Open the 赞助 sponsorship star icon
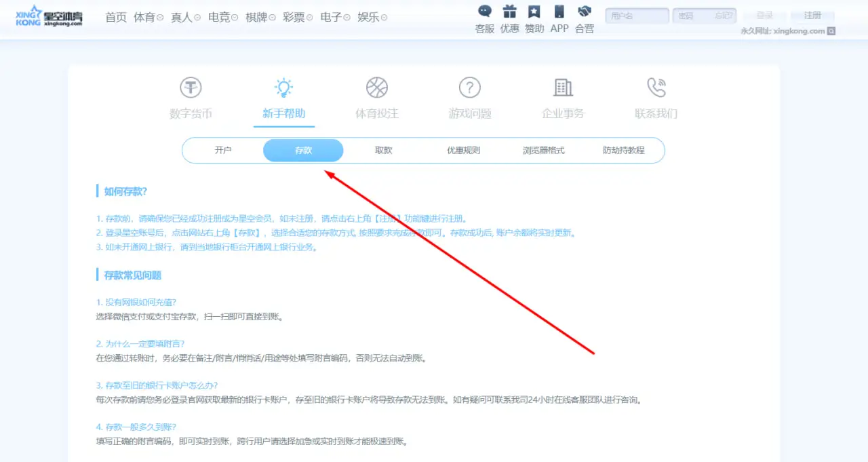Screen dimensions: 868x462 tap(534, 12)
